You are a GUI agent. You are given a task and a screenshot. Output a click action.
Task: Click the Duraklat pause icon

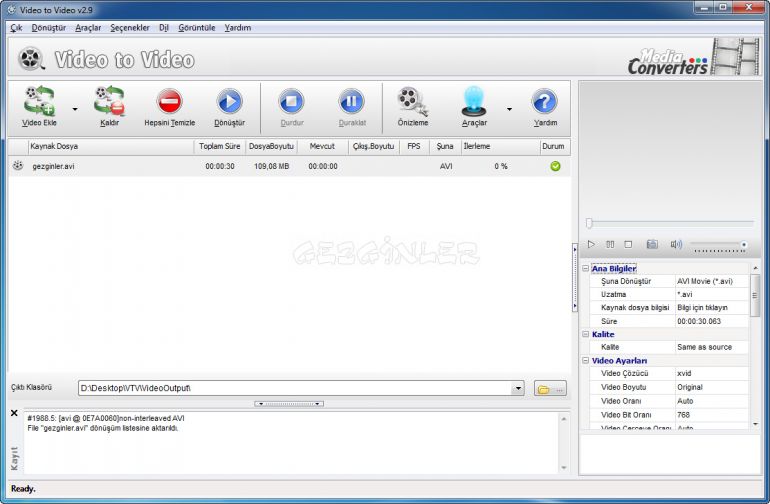click(352, 101)
